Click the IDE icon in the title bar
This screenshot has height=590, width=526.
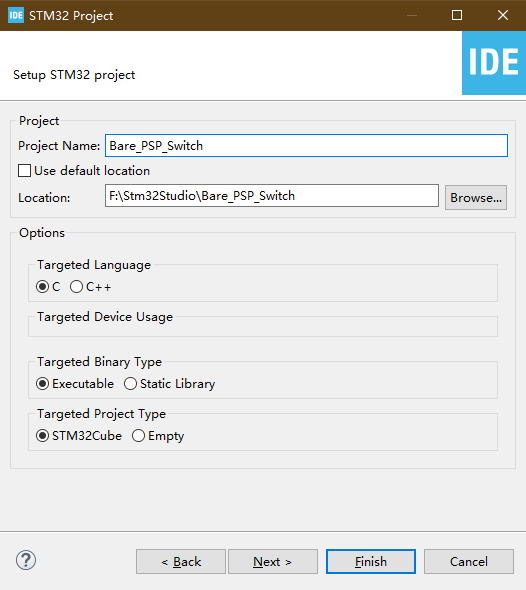[15, 15]
